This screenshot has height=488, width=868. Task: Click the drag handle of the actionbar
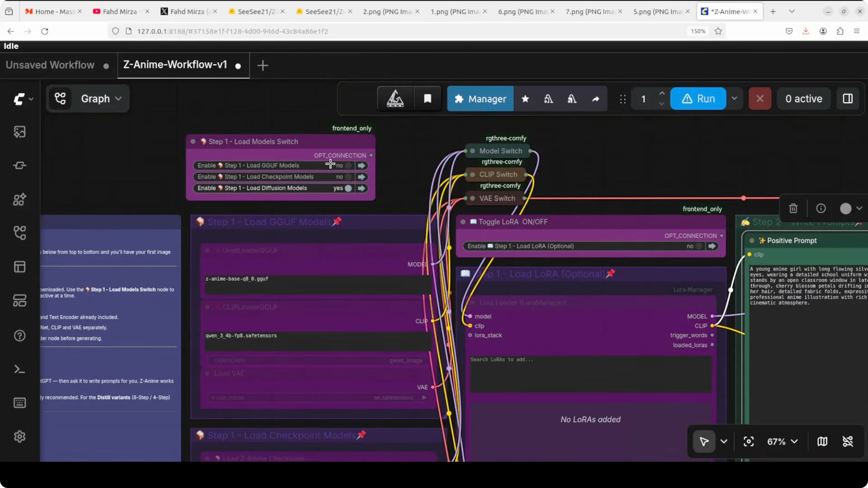(x=623, y=99)
